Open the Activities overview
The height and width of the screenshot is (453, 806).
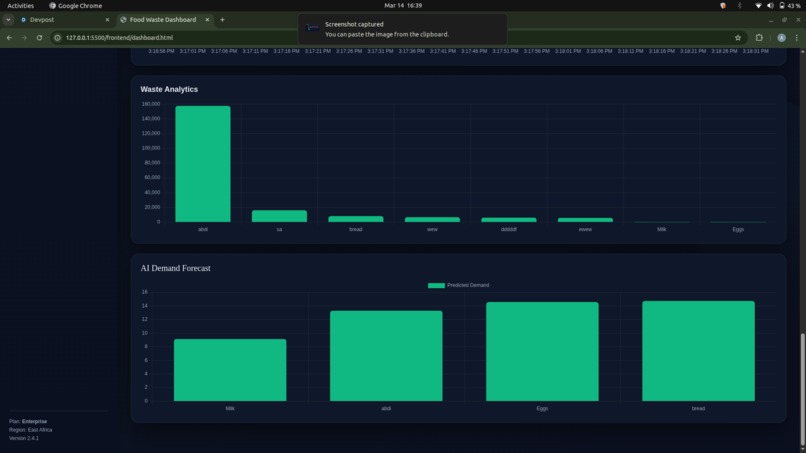tap(21, 6)
